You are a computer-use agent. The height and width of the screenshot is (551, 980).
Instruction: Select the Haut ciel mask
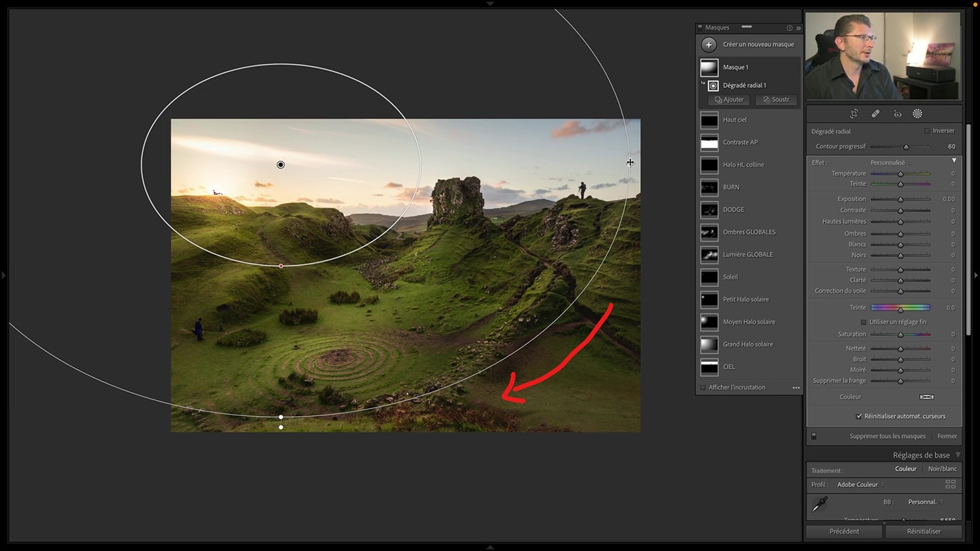(x=750, y=120)
